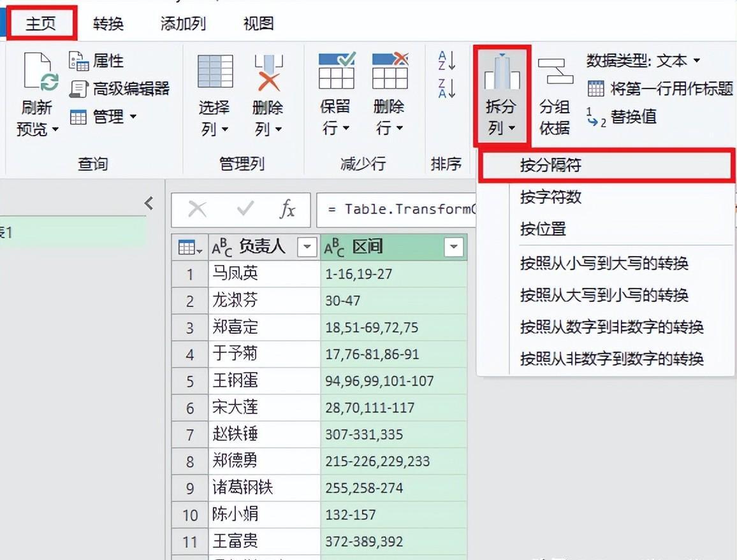Click cell 18,51-69,72,75
The image size is (737, 560).
(x=394, y=327)
